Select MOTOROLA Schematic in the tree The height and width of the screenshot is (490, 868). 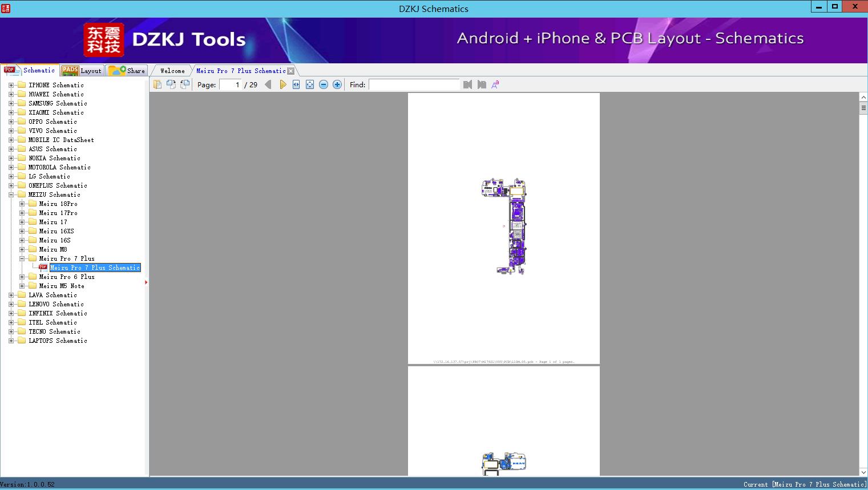[x=59, y=167]
